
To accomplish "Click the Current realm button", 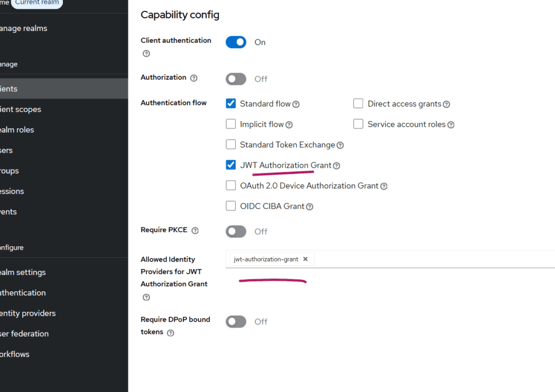I will pyautogui.click(x=36, y=3).
